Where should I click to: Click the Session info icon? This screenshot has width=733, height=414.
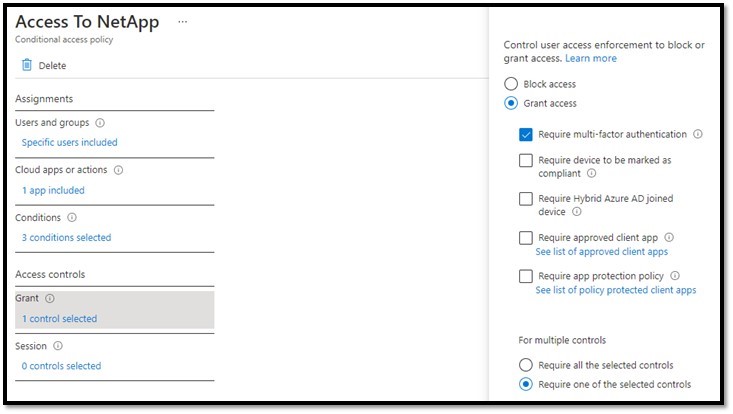click(x=57, y=346)
